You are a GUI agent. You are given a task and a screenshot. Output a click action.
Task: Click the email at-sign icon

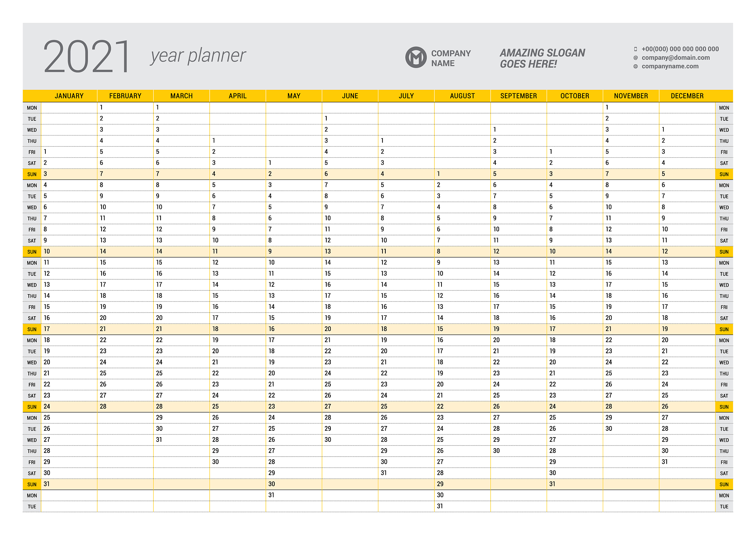point(636,58)
